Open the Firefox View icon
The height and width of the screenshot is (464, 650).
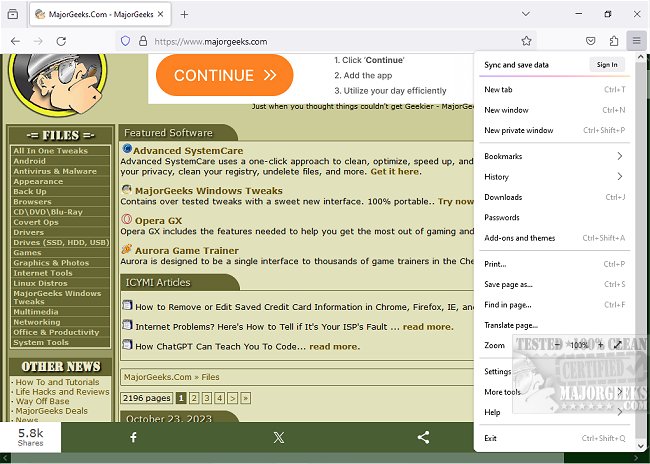click(13, 14)
